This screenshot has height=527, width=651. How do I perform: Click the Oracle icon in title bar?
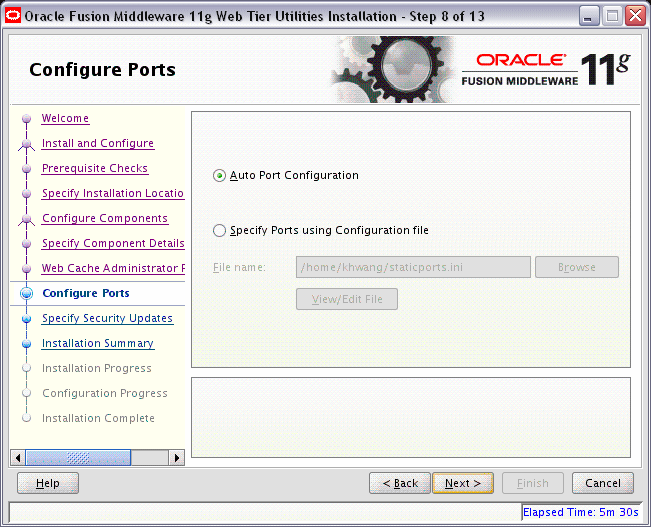[12, 16]
